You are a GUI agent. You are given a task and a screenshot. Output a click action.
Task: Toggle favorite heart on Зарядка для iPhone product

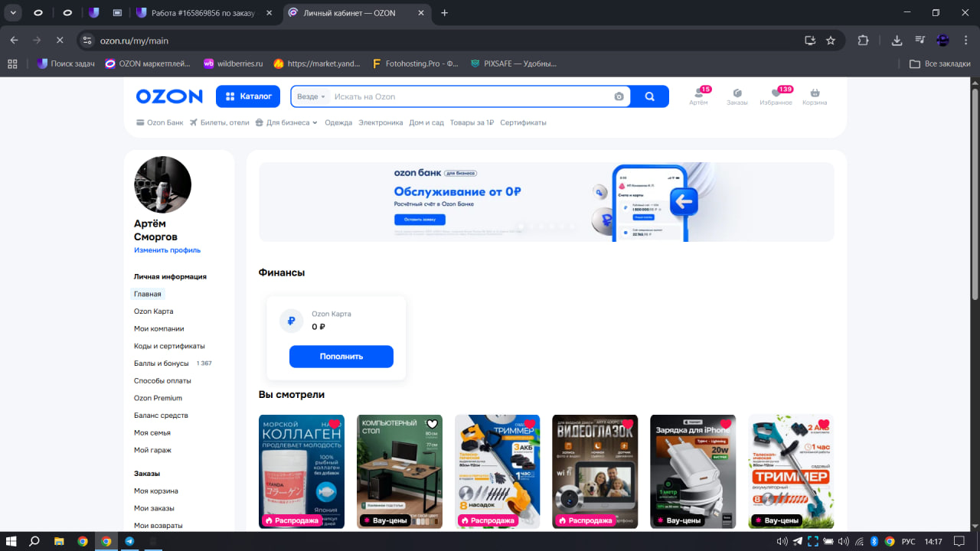pyautogui.click(x=726, y=424)
